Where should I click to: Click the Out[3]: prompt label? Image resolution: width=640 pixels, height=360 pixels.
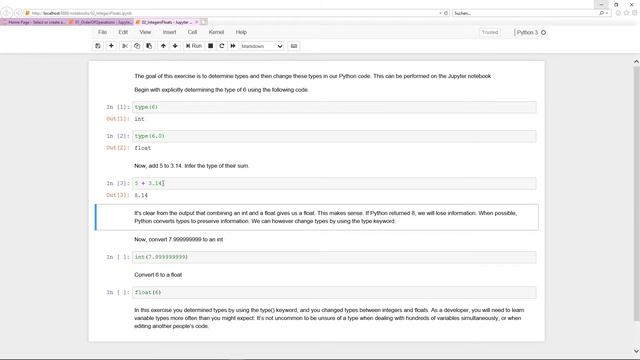tap(118, 196)
